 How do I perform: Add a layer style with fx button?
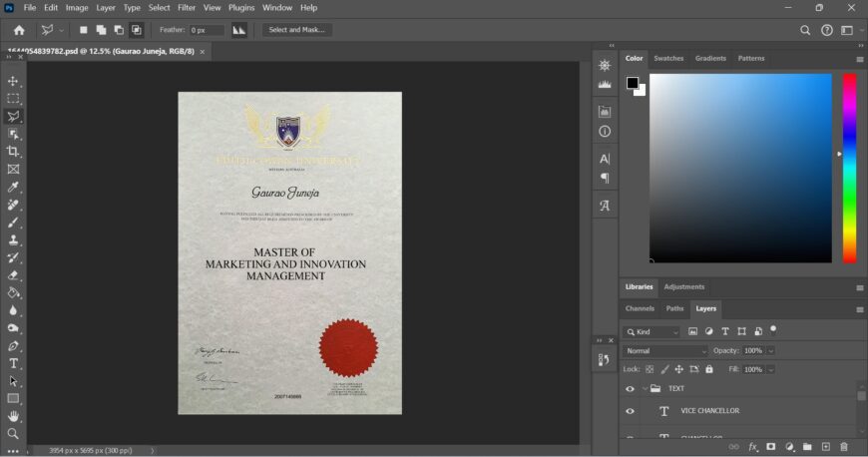tap(753, 446)
